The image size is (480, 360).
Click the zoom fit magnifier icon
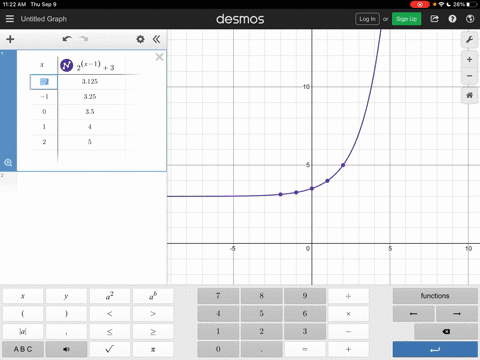pyautogui.click(x=8, y=163)
